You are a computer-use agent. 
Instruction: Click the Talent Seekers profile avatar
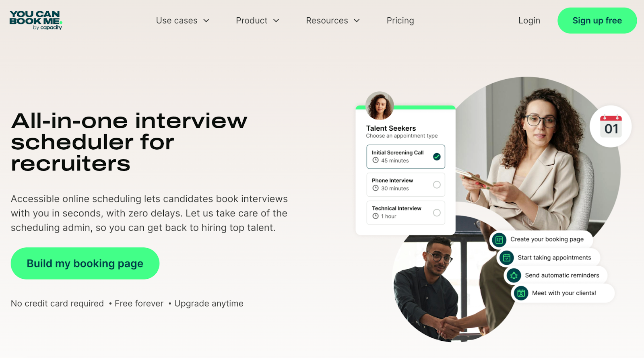pos(380,106)
